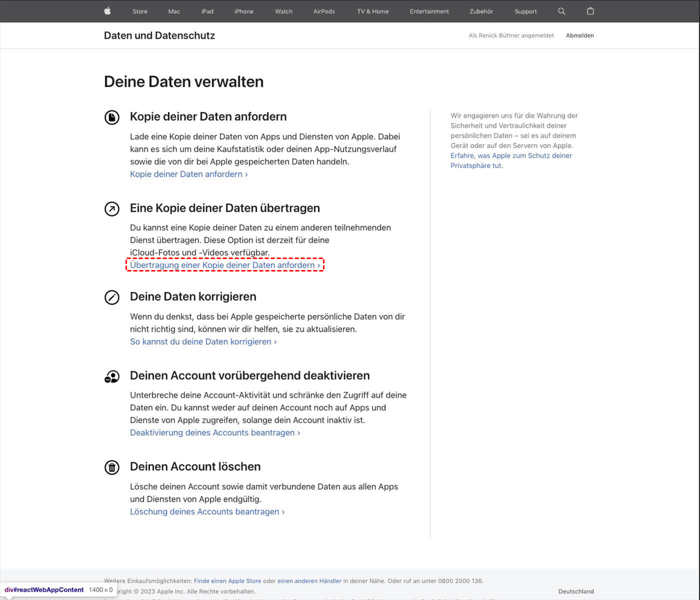Open the Watch menu item

283,12
